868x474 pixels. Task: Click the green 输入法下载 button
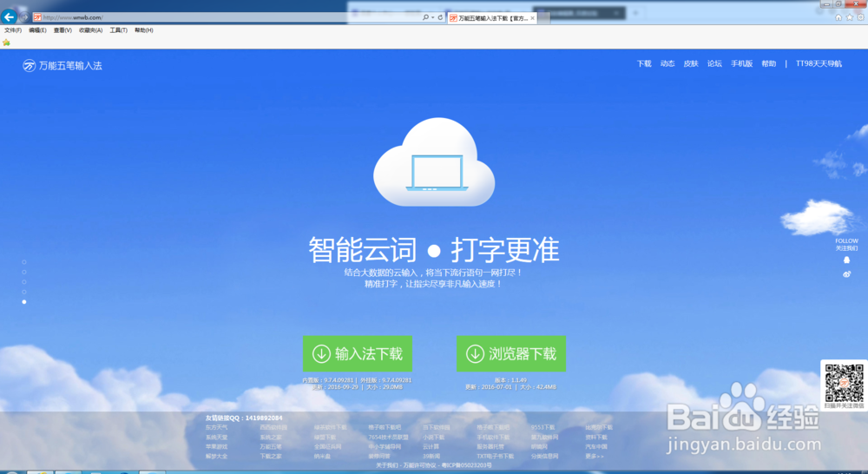(x=358, y=354)
